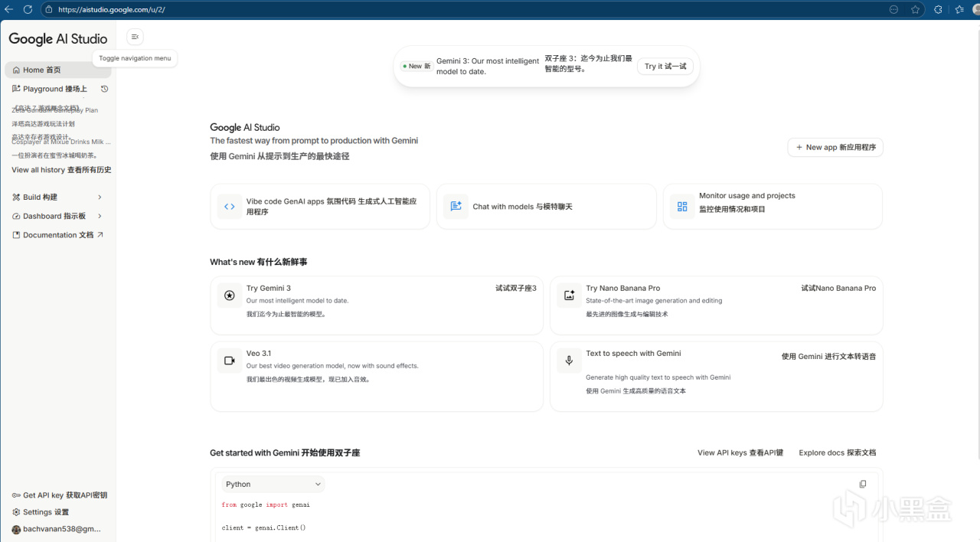Click the Vibe code brackets icon

click(x=230, y=206)
